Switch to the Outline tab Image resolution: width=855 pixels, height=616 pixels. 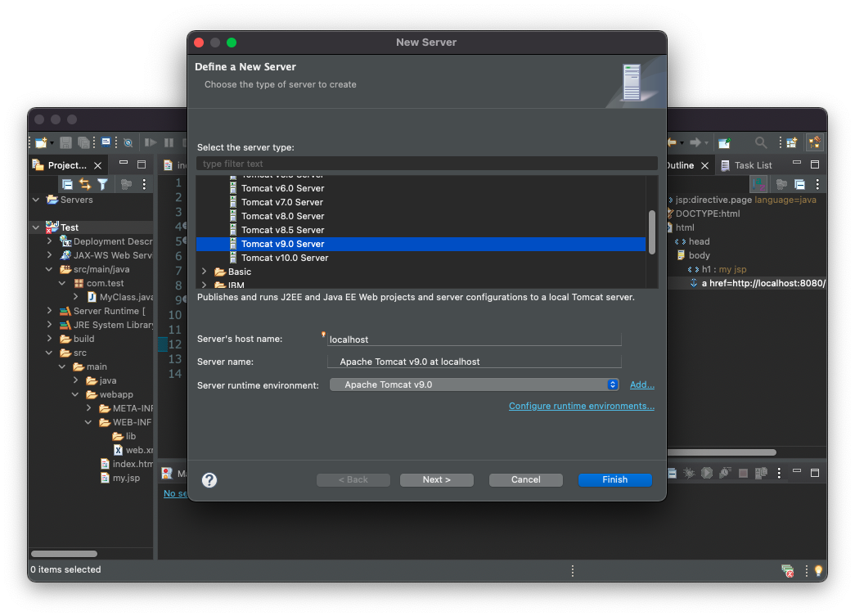[679, 165]
